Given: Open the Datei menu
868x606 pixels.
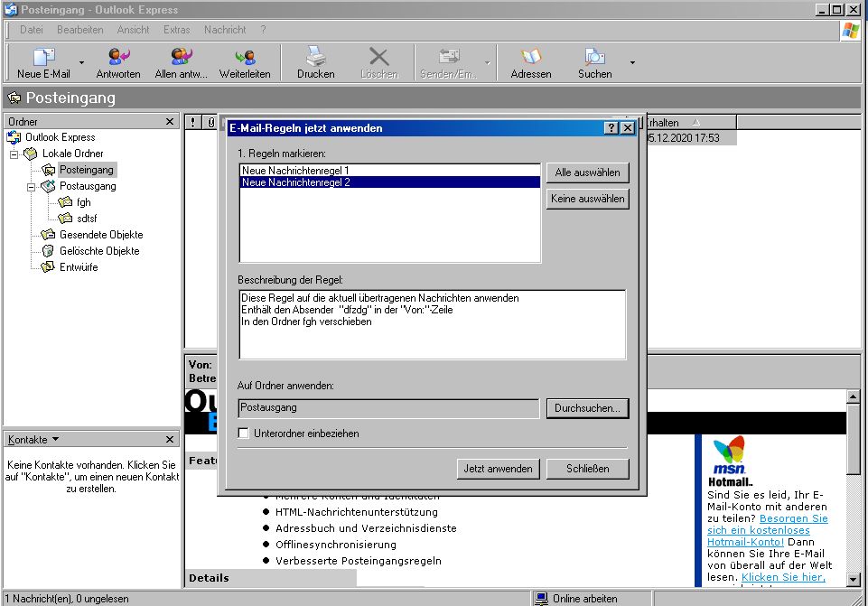Looking at the screenshot, I should pyautogui.click(x=31, y=29).
